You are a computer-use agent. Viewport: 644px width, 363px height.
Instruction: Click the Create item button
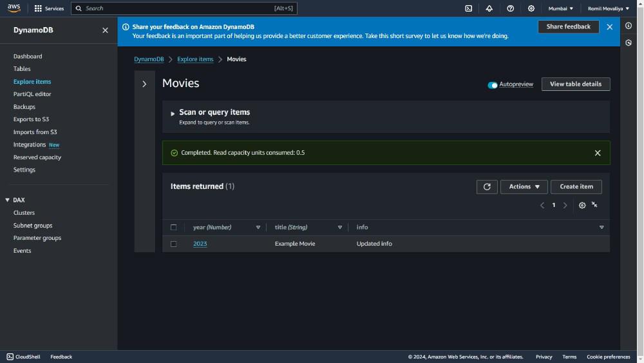[x=576, y=186]
